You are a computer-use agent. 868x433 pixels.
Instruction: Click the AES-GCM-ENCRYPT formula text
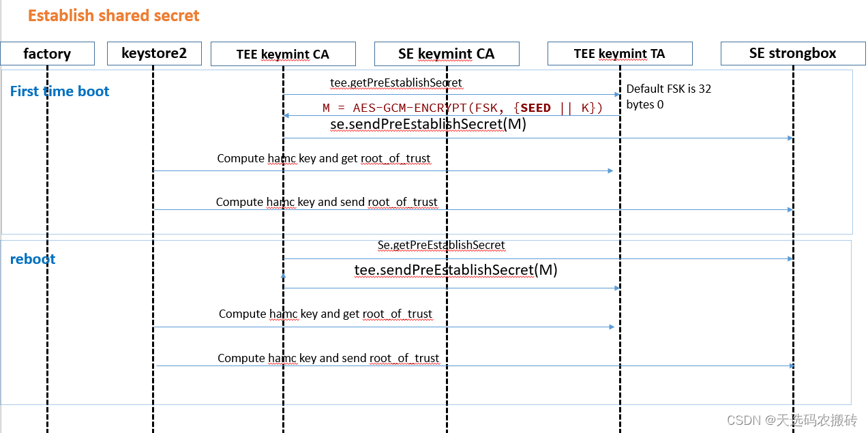pyautogui.click(x=463, y=108)
